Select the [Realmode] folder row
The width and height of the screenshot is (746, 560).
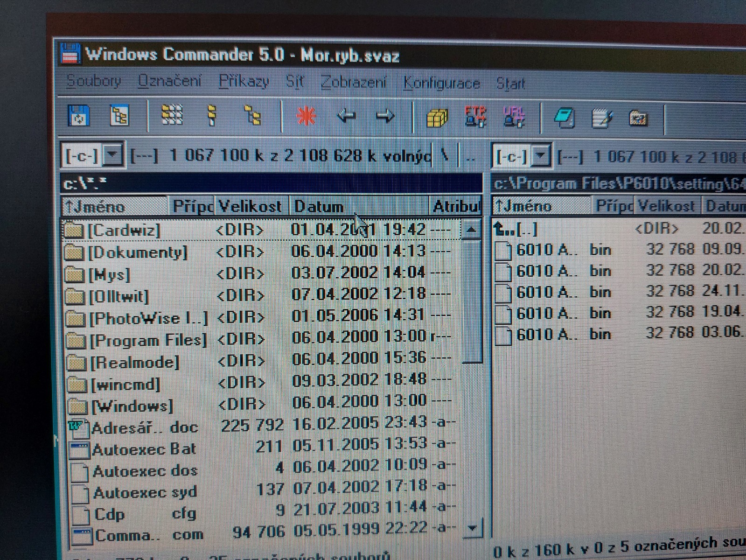(262, 361)
